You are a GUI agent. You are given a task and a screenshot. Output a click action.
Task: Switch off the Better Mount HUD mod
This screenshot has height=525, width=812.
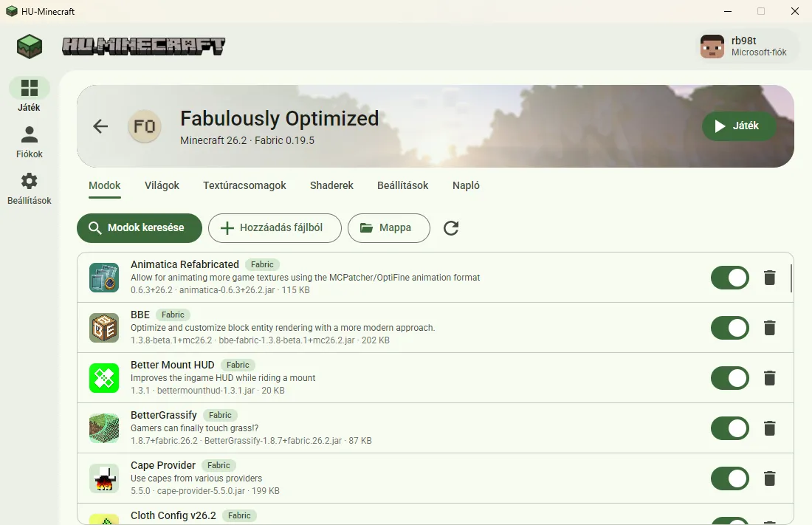[729, 378]
